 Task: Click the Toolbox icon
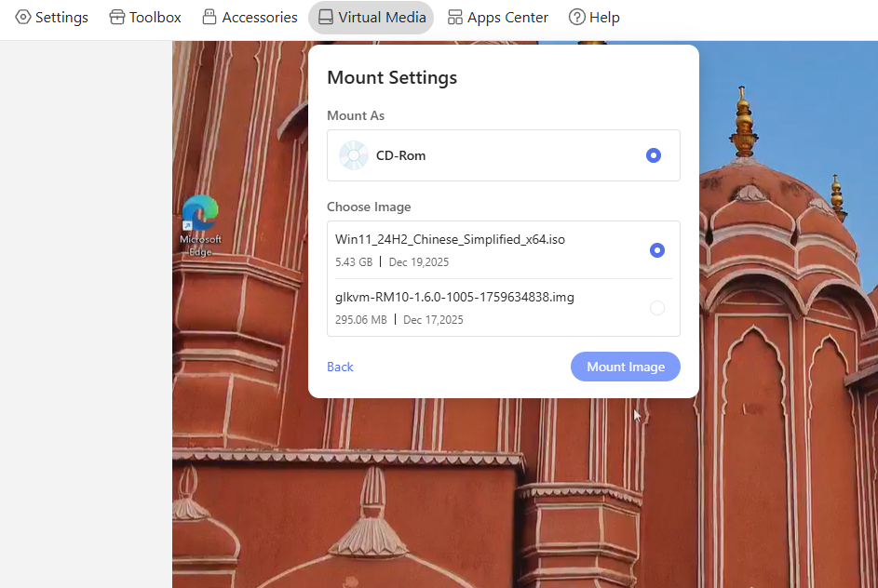coord(118,17)
